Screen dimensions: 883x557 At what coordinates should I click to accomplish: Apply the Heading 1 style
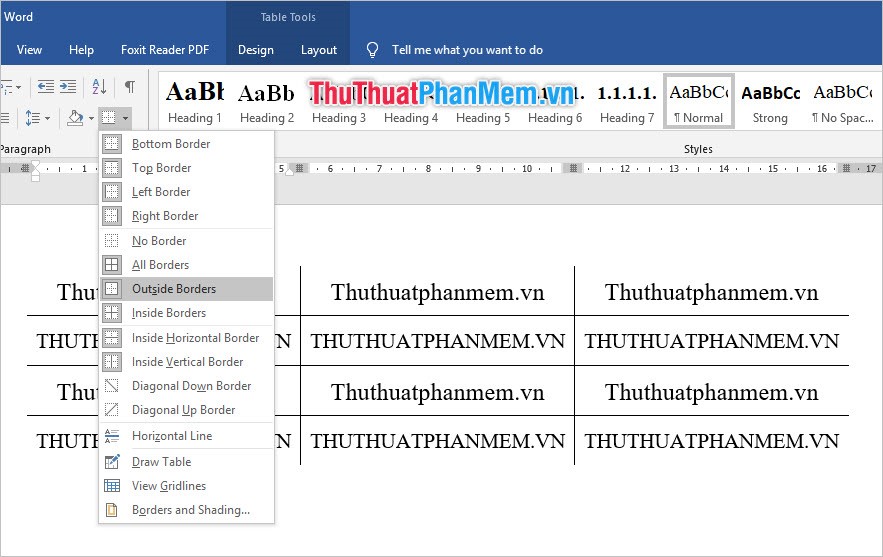(194, 101)
